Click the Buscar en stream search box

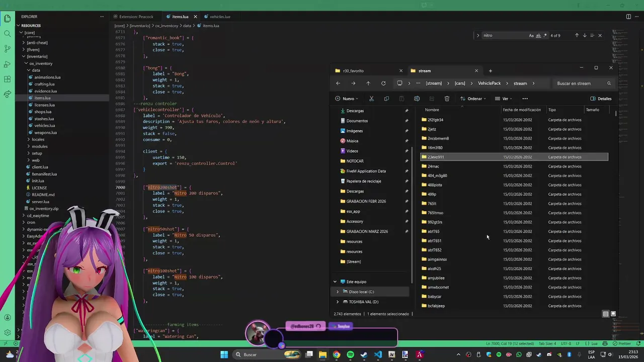[583, 83]
